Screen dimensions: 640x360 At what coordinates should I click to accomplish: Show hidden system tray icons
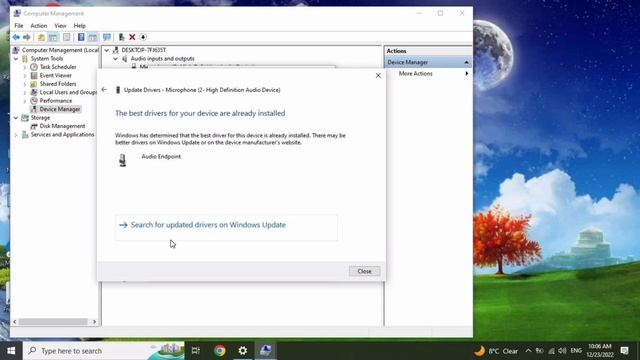point(528,351)
